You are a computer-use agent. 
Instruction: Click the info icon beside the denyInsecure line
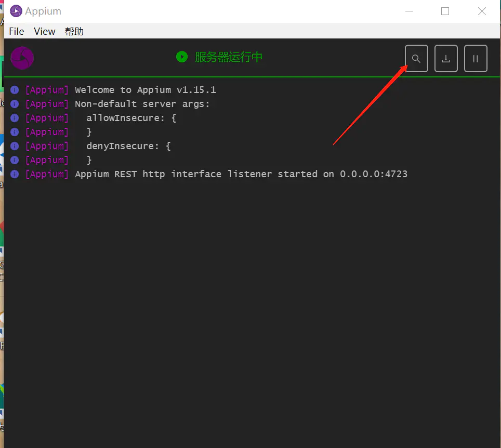point(15,146)
